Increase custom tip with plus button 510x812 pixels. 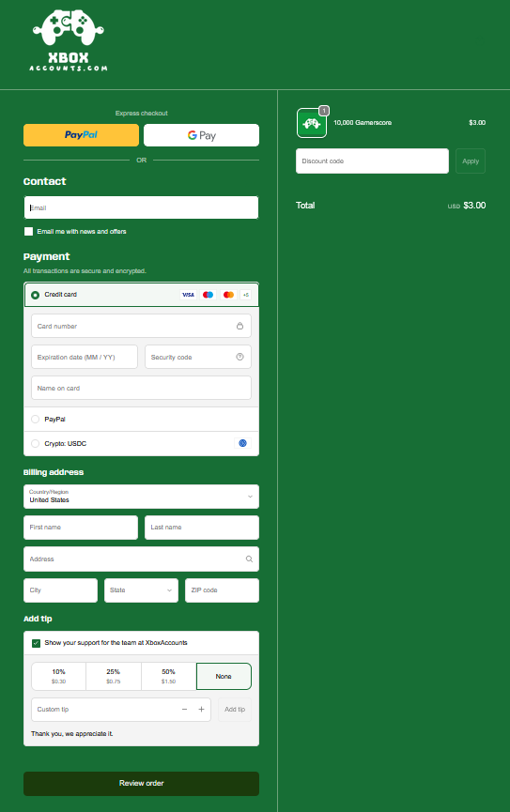(202, 710)
